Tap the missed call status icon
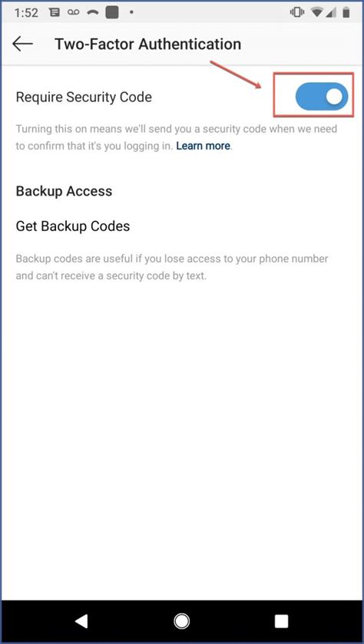Viewport: 364px width, 644px height. (x=92, y=13)
